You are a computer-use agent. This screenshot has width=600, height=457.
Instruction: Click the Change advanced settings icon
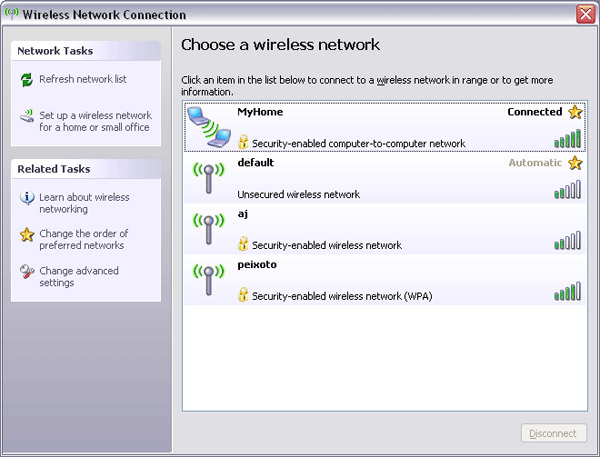click(x=27, y=272)
